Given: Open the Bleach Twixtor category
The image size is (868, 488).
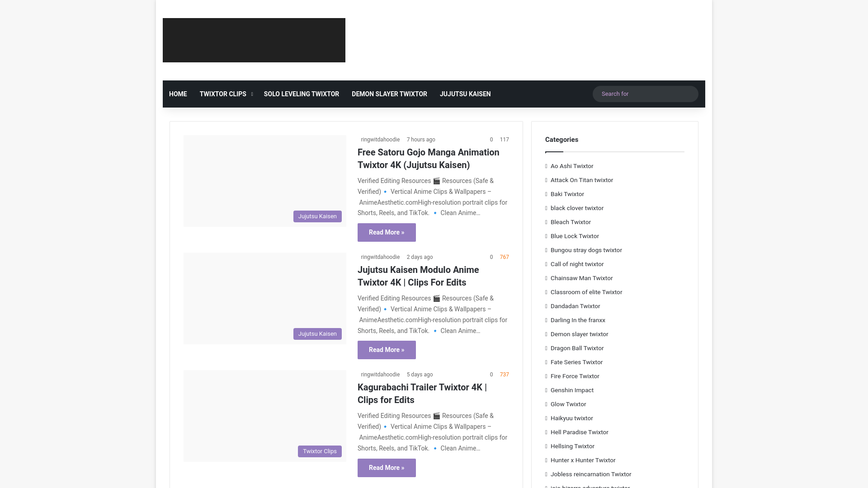Looking at the screenshot, I should click(571, 222).
